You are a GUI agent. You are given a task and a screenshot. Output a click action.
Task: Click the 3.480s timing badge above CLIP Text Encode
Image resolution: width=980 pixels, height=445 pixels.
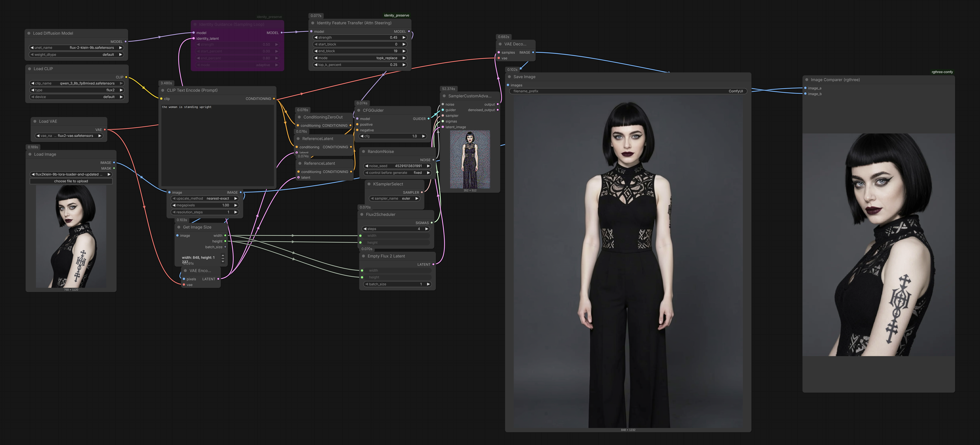pyautogui.click(x=166, y=83)
